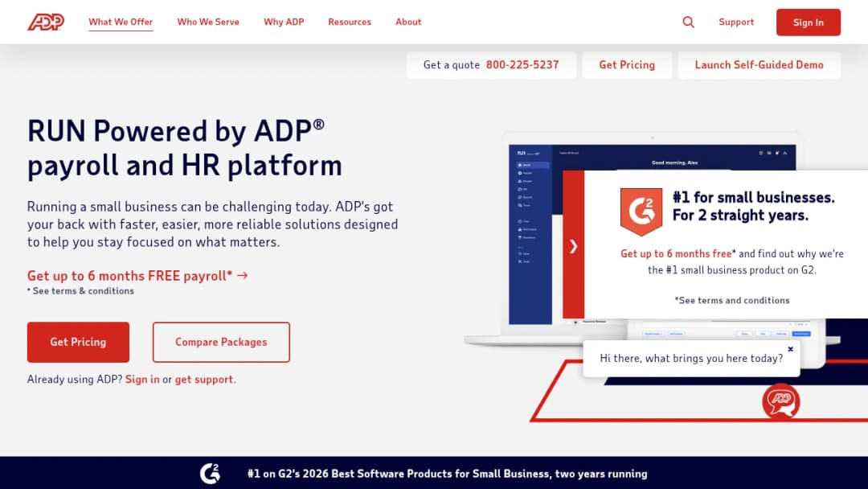Click the red Get Pricing hero button
The image size is (868, 489).
[x=78, y=343]
